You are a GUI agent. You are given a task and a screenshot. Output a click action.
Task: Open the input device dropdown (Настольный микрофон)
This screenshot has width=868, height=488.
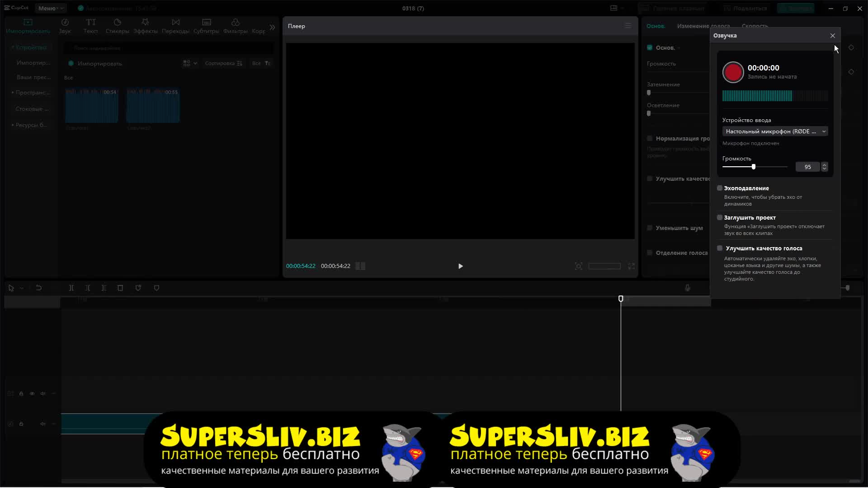pyautogui.click(x=775, y=131)
